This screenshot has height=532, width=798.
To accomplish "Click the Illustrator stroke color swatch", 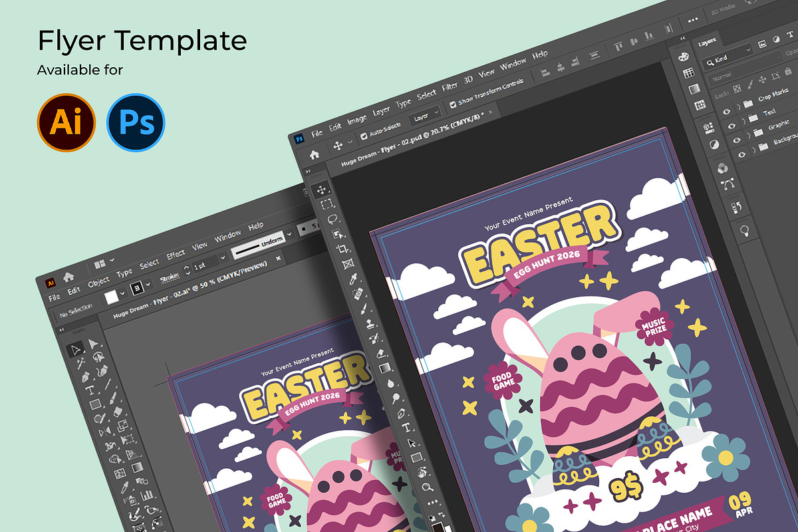I will tap(138, 287).
